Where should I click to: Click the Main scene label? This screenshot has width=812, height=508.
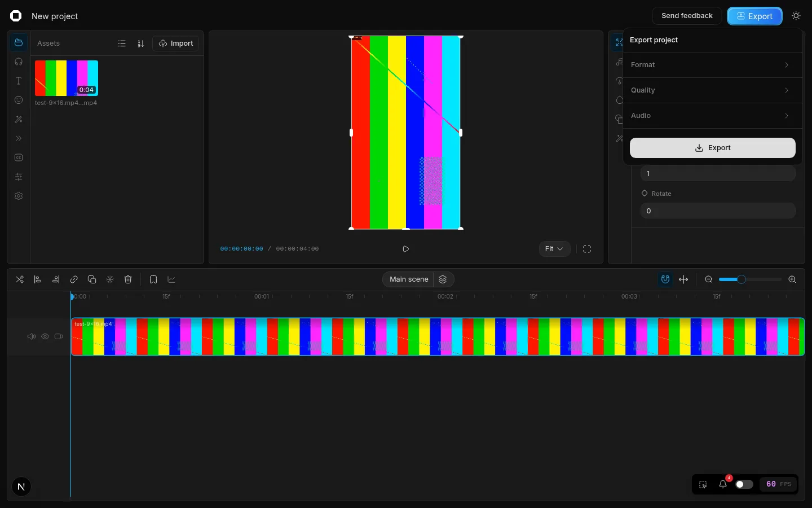(409, 279)
